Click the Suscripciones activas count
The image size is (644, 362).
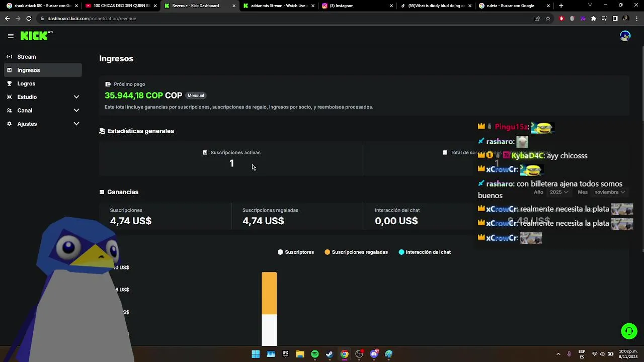(x=231, y=163)
